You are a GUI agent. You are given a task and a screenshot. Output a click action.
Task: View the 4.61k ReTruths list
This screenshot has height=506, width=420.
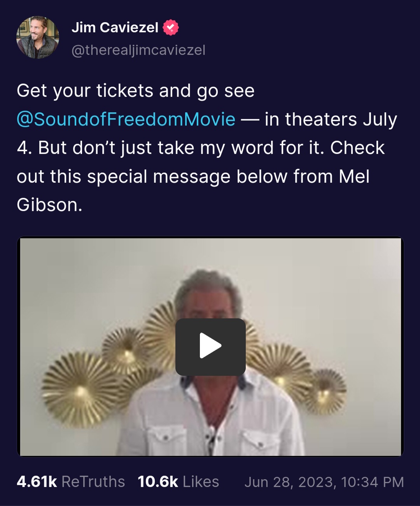pyautogui.click(x=71, y=482)
